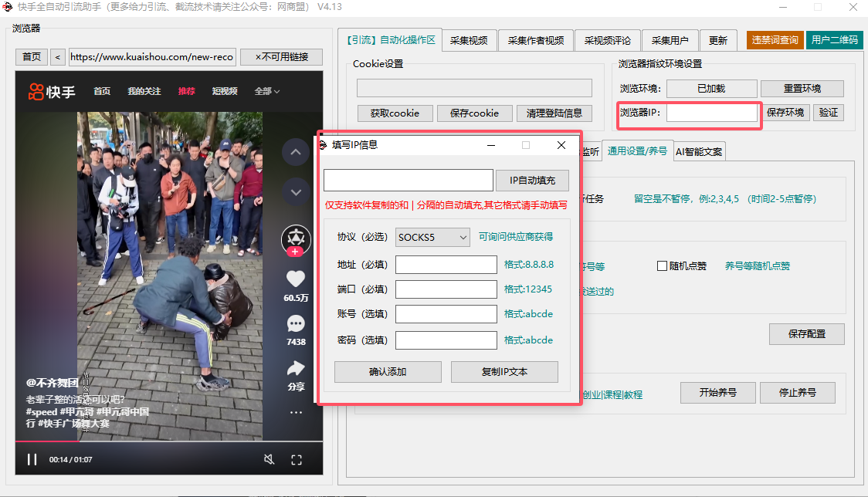Screen dimensions: 868x497
Task: Go to next video with down arrow
Action: (x=296, y=193)
